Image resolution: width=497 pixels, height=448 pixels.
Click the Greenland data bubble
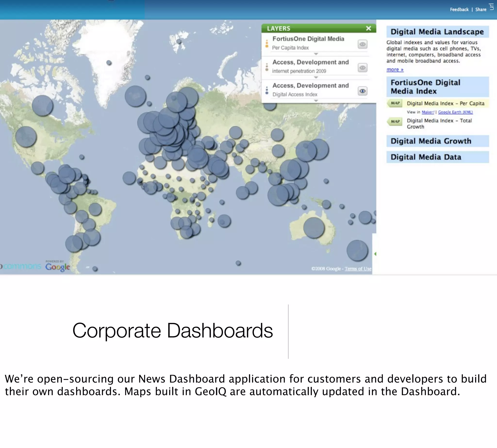[109, 63]
